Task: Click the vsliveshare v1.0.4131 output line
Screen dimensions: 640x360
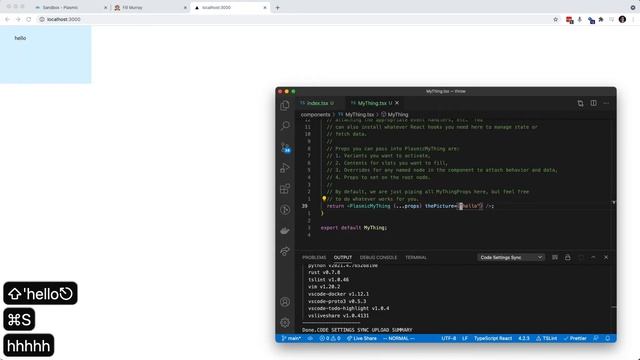Action: pyautogui.click(x=338, y=316)
